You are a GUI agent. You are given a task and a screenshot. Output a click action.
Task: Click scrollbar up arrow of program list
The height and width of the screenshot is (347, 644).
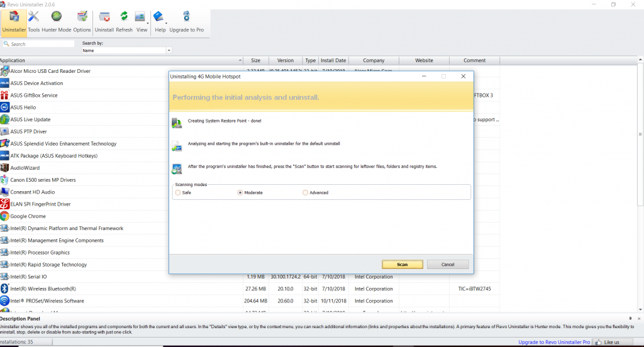640,60
